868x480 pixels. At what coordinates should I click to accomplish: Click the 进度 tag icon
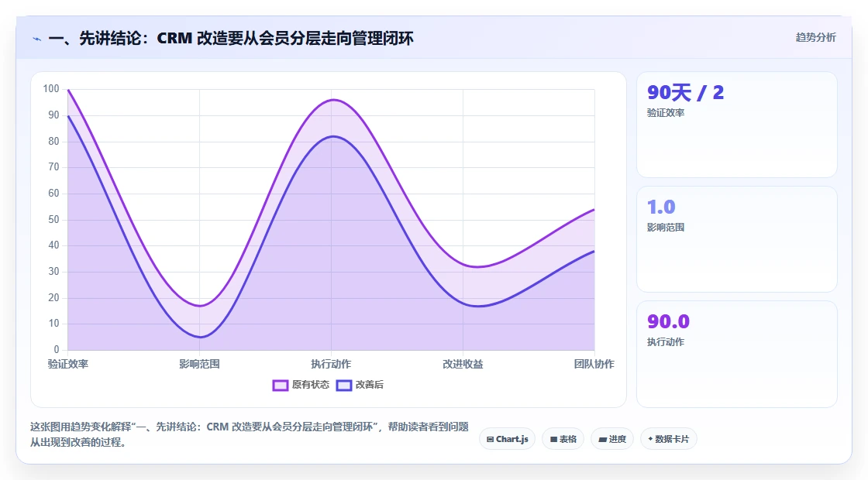click(603, 440)
